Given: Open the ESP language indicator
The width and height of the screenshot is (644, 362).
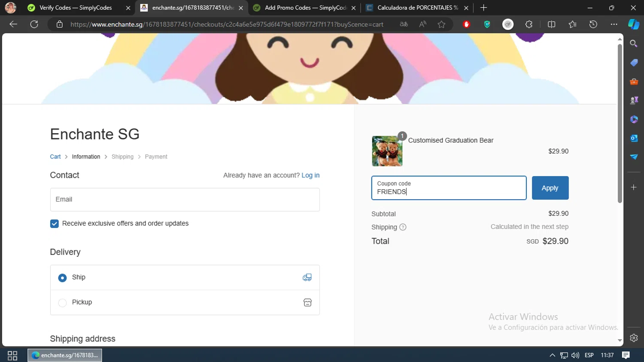Looking at the screenshot, I should click(589, 355).
